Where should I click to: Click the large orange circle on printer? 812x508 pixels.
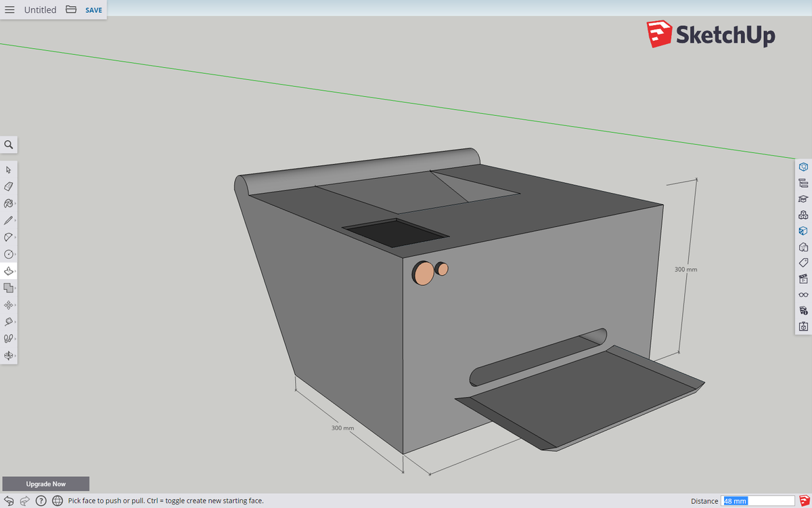pos(423,273)
